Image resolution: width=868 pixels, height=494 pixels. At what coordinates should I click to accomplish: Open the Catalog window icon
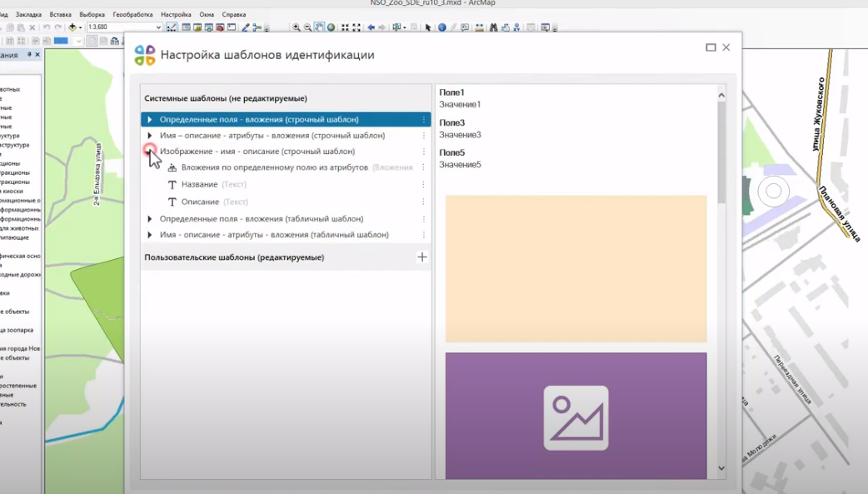pos(197,27)
